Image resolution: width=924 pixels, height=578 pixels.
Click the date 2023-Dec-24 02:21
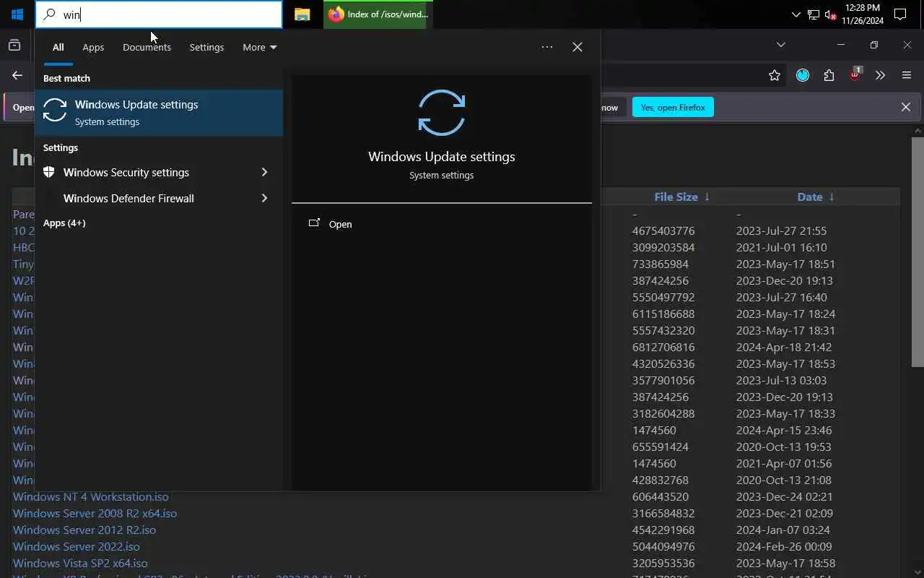[784, 496]
